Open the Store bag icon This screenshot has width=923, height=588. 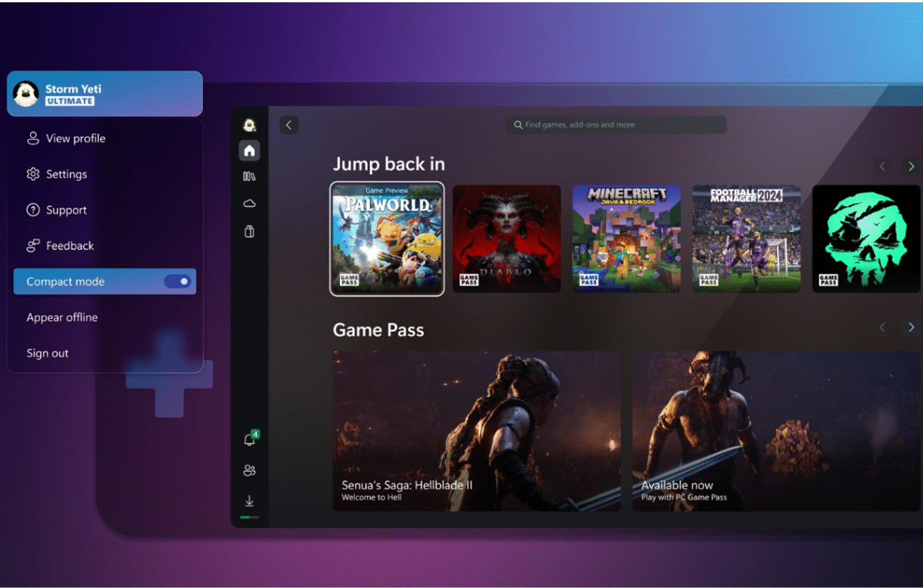(249, 231)
